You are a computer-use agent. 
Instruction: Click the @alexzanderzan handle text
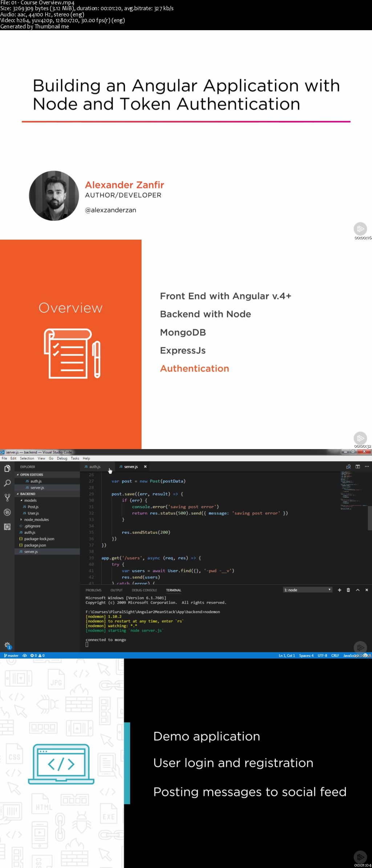pos(110,210)
